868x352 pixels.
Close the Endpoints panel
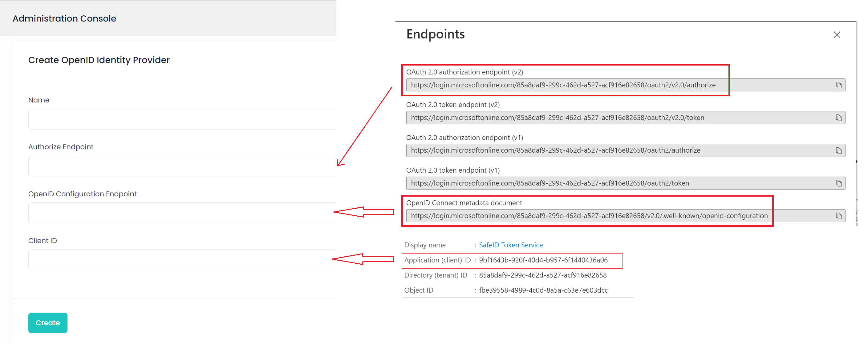(837, 35)
